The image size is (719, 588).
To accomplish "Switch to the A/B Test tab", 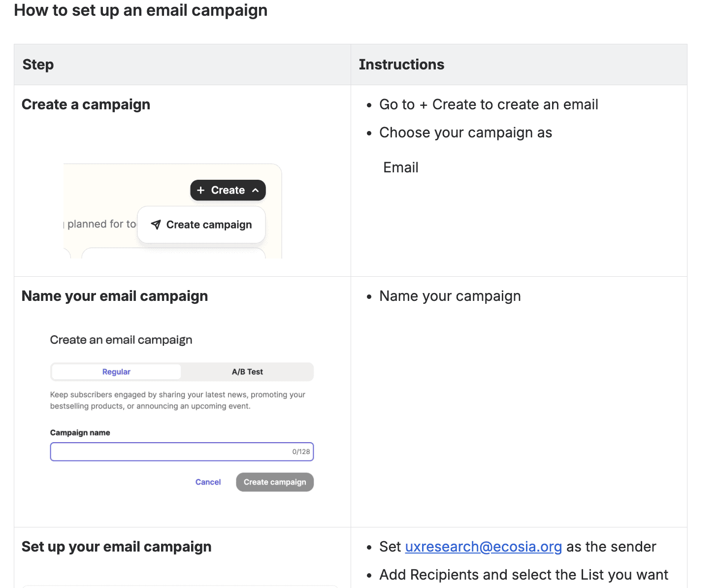I will click(247, 372).
